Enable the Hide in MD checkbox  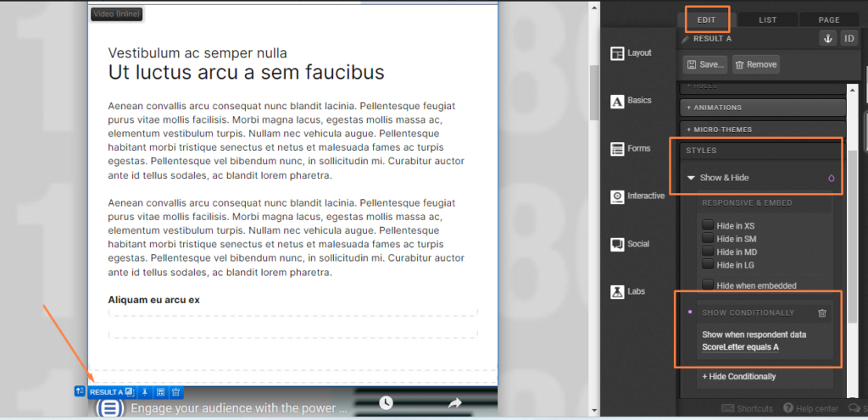click(x=708, y=252)
